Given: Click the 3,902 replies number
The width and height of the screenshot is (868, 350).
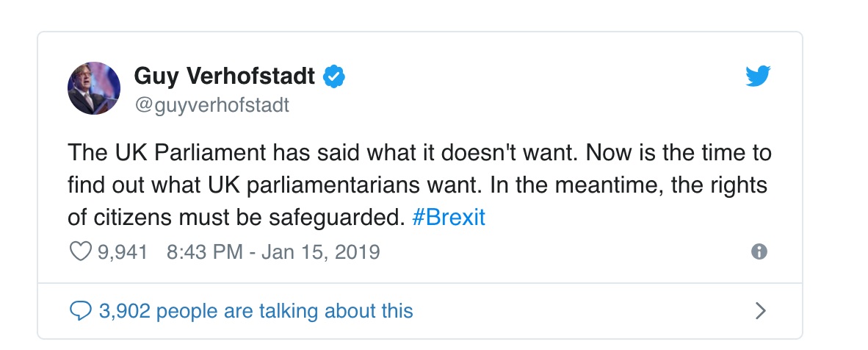Looking at the screenshot, I should 125,311.
